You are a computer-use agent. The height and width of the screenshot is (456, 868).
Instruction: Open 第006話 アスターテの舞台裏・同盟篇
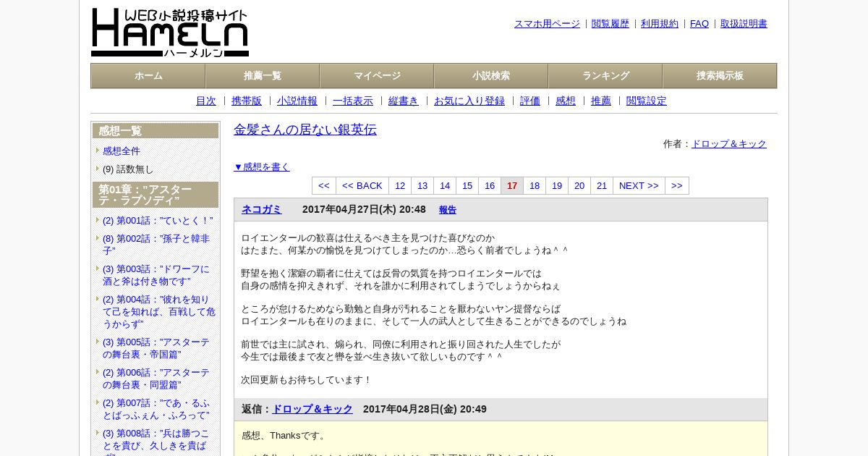tap(156, 379)
